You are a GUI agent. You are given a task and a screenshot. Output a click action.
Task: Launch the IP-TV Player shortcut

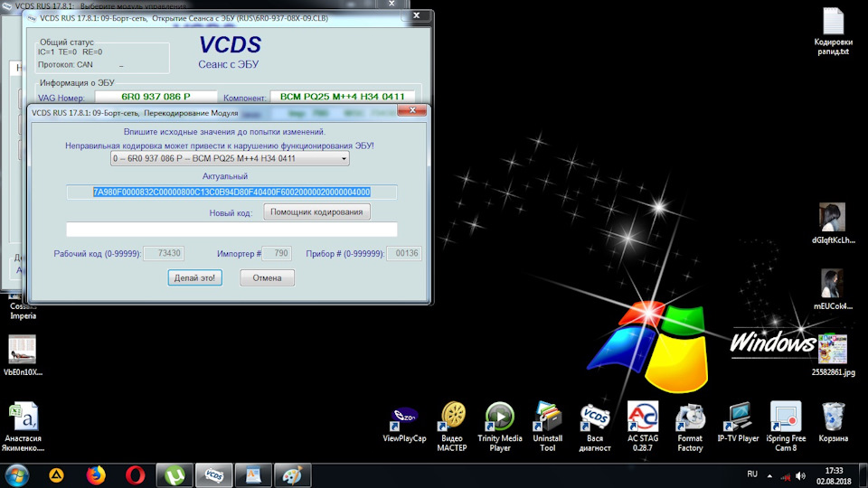[x=738, y=423]
